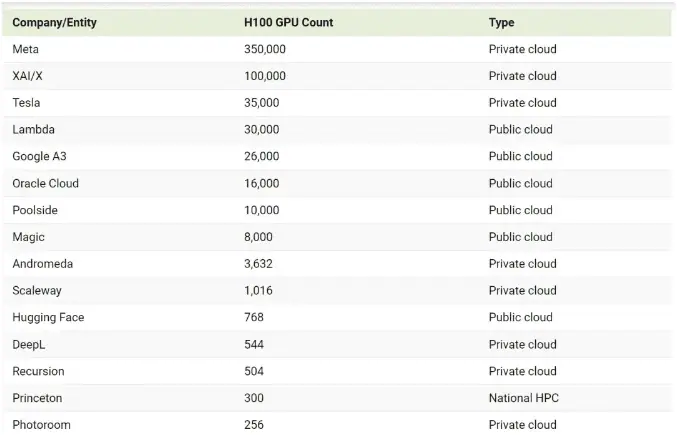Click the 30,000 GPU count value
Viewport: 677px width, 435px height.
(x=262, y=129)
